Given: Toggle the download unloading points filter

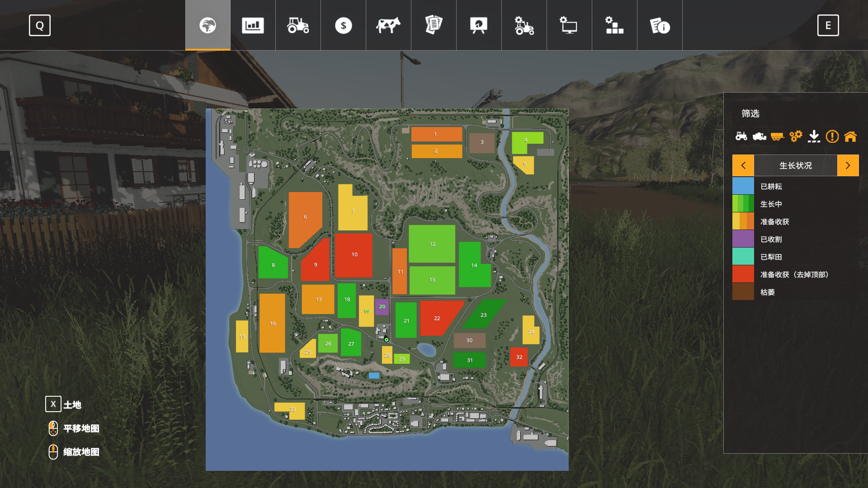Looking at the screenshot, I should (x=814, y=136).
